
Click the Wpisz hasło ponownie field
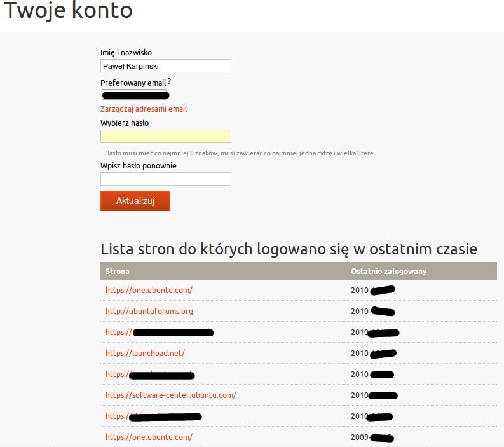click(165, 179)
